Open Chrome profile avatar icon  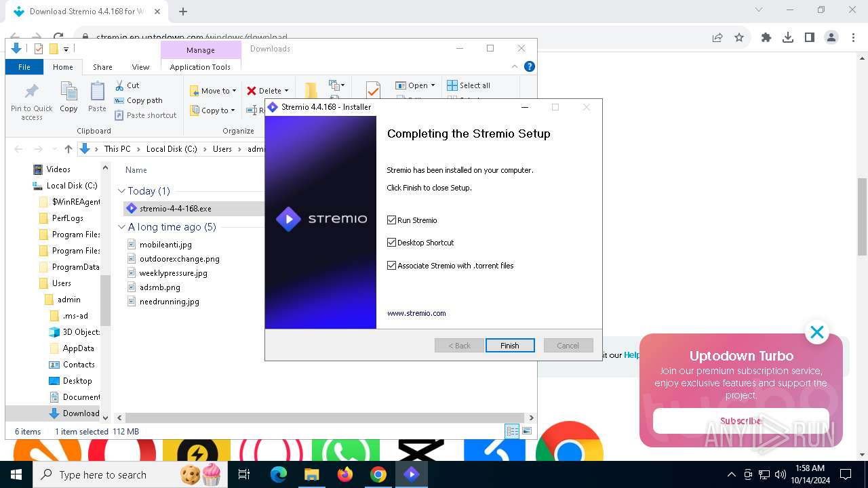click(831, 38)
